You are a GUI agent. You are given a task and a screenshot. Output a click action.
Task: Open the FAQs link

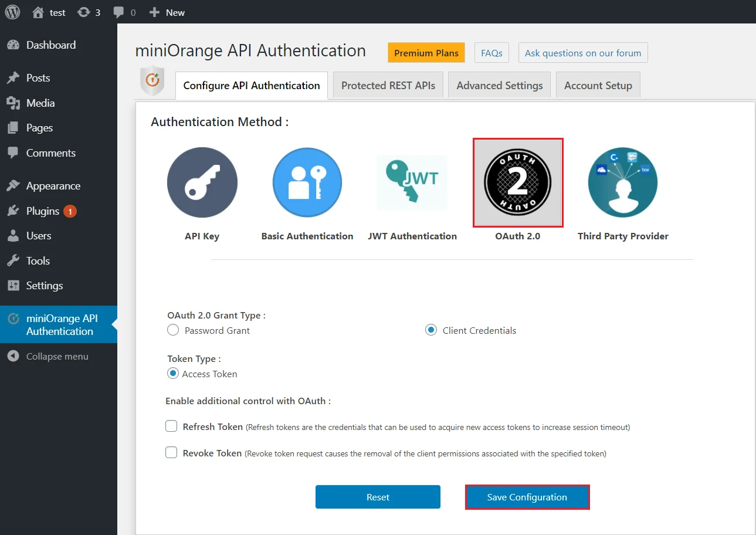click(491, 53)
